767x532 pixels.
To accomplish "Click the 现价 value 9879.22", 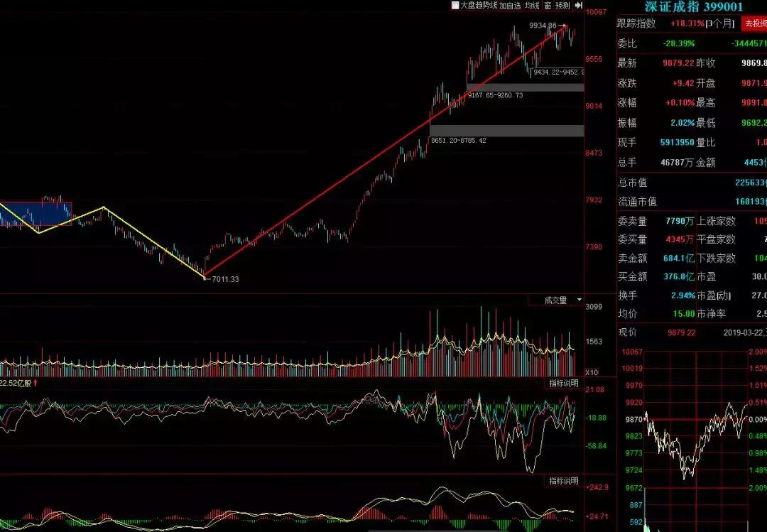I will (681, 333).
